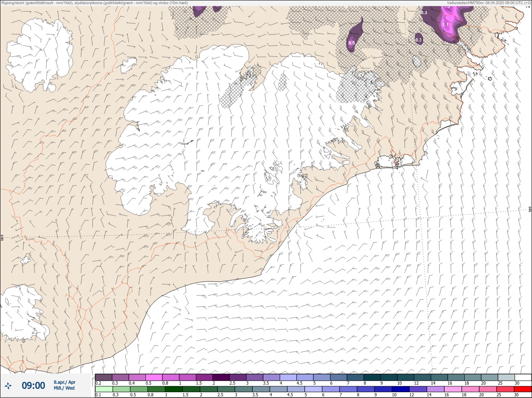Image resolution: width=532 pixels, height=398 pixels.
Task: Click the 0.3 label inside the small purple oval
Action: pyautogui.click(x=419, y=40)
